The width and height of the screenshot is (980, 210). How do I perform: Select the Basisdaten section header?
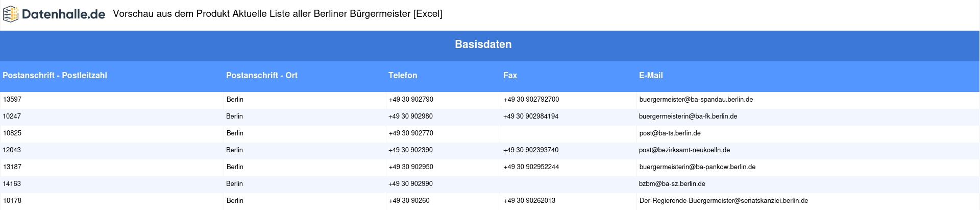483,44
